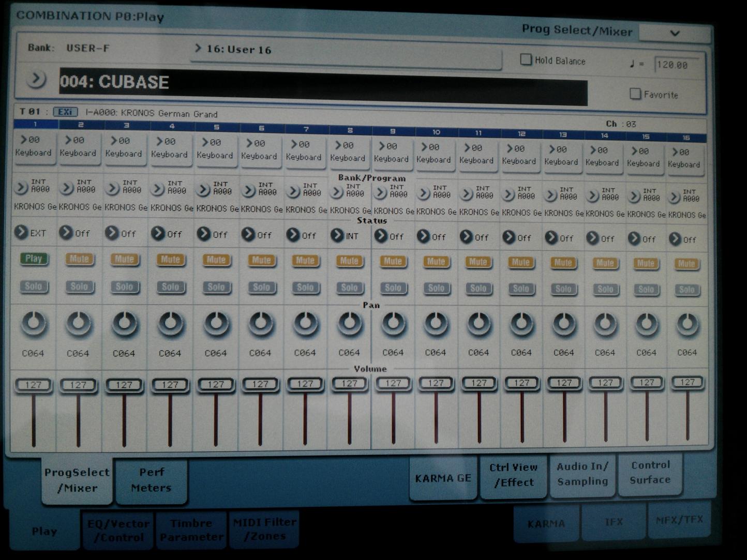Select the pan knob for timbre 1
This screenshot has height=560, width=747.
(34, 324)
